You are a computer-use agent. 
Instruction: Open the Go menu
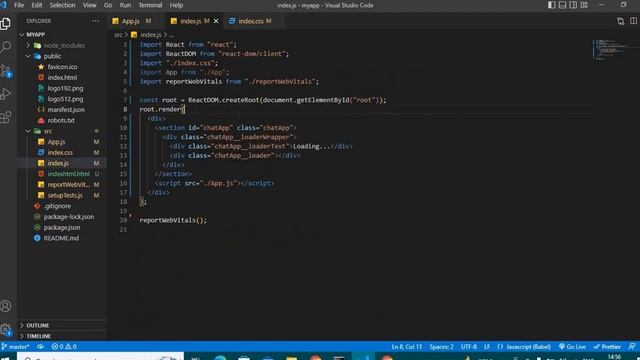(x=108, y=5)
